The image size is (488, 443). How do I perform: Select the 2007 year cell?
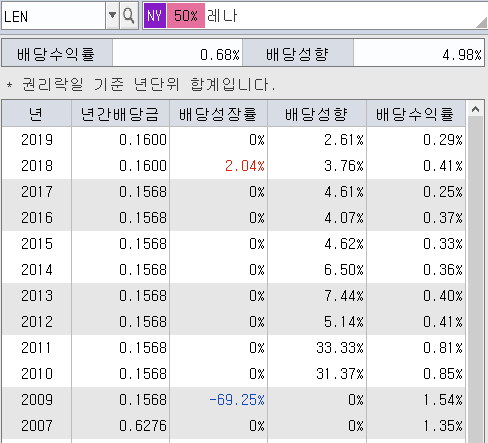pos(37,426)
